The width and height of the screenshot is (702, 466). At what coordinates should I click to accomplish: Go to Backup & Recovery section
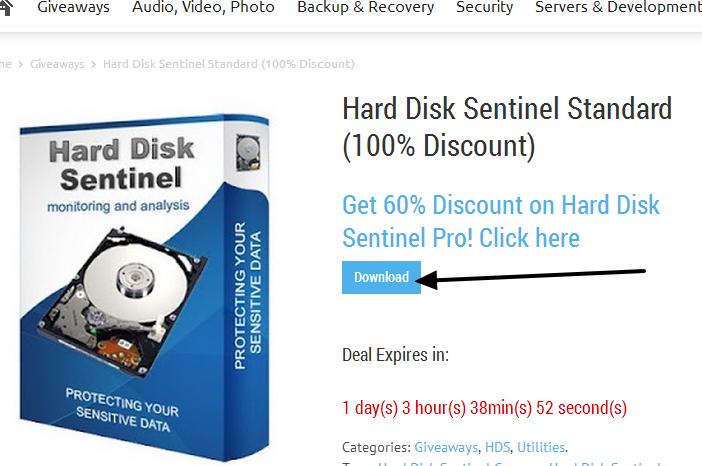(365, 7)
